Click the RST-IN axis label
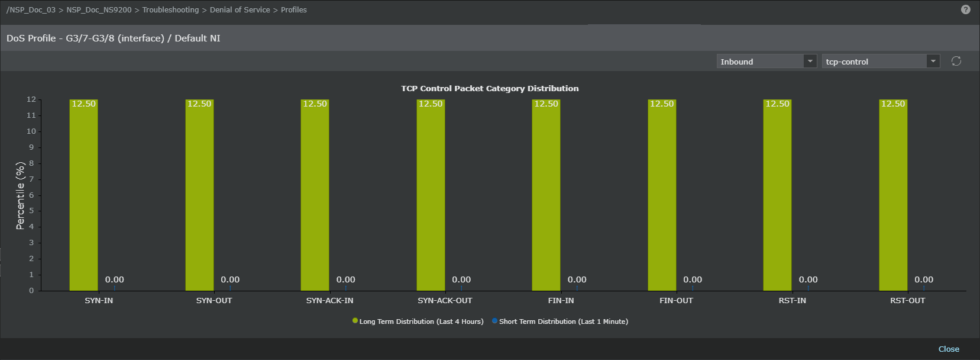 pos(793,301)
